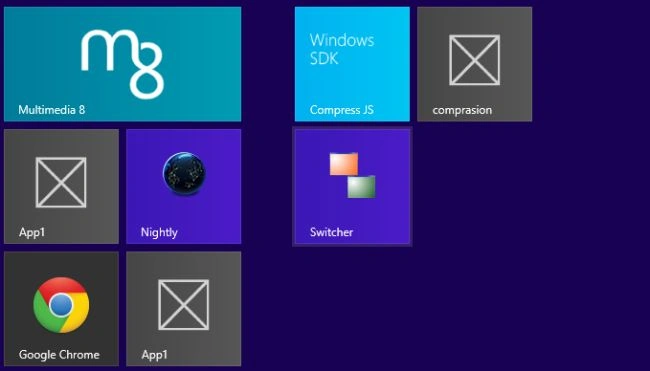Open the App1 tile beside Google Chrome
650x371 pixels.
click(x=184, y=309)
